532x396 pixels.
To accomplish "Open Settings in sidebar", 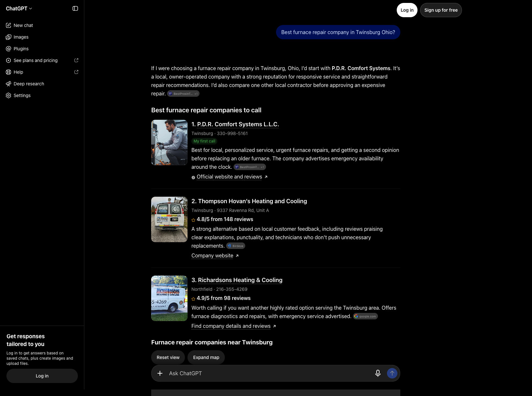I will coord(42,95).
